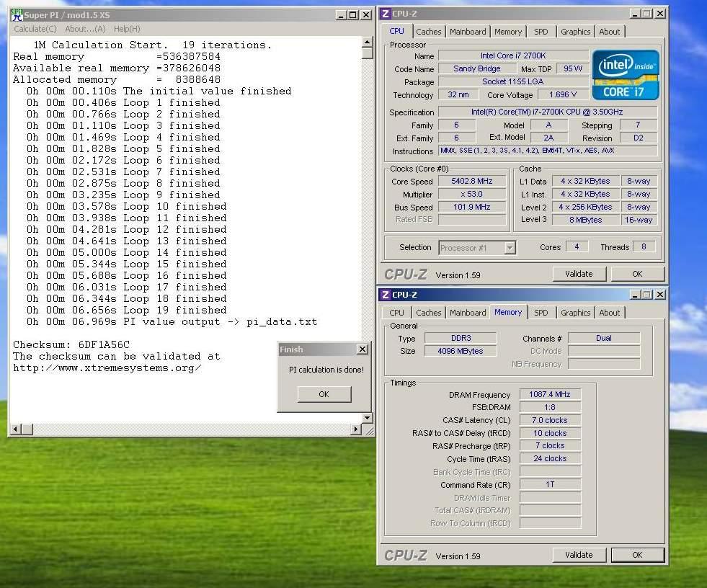Click the Command Rate value '1T'
The image size is (707, 588).
coord(550,484)
